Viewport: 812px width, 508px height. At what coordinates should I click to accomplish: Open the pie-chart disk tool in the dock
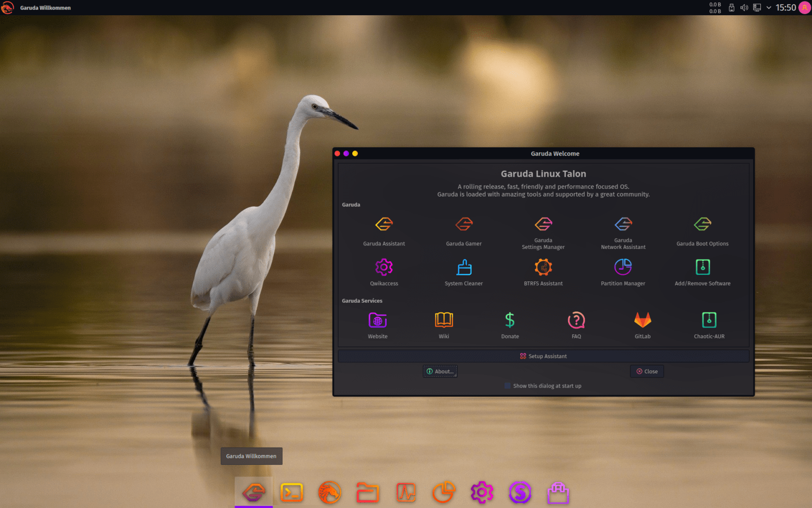click(444, 492)
